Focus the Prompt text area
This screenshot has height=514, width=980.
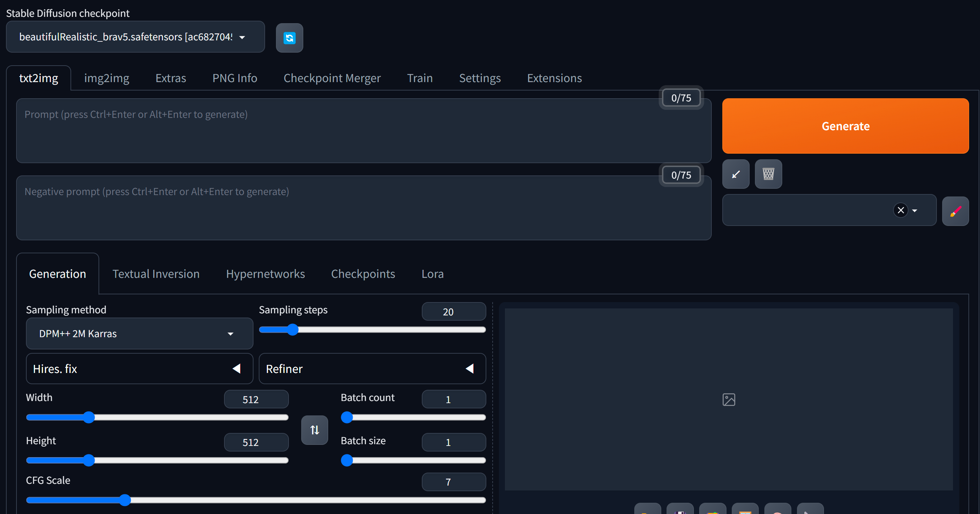[363, 131]
